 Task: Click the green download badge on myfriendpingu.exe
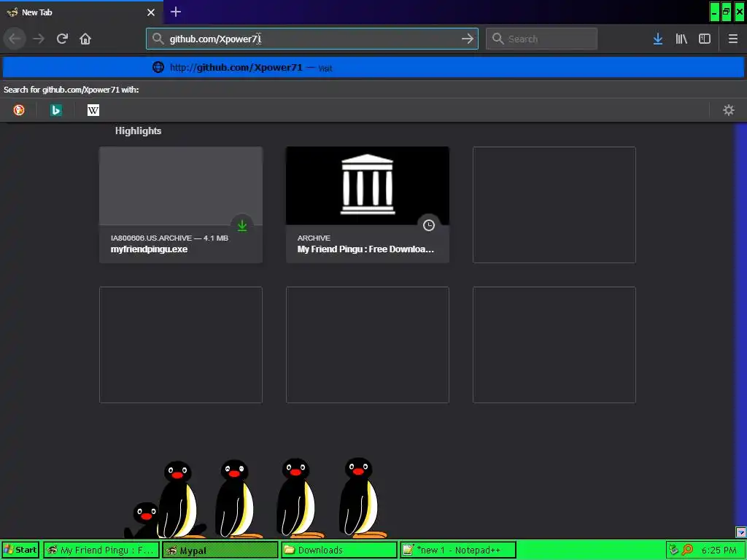click(x=242, y=225)
